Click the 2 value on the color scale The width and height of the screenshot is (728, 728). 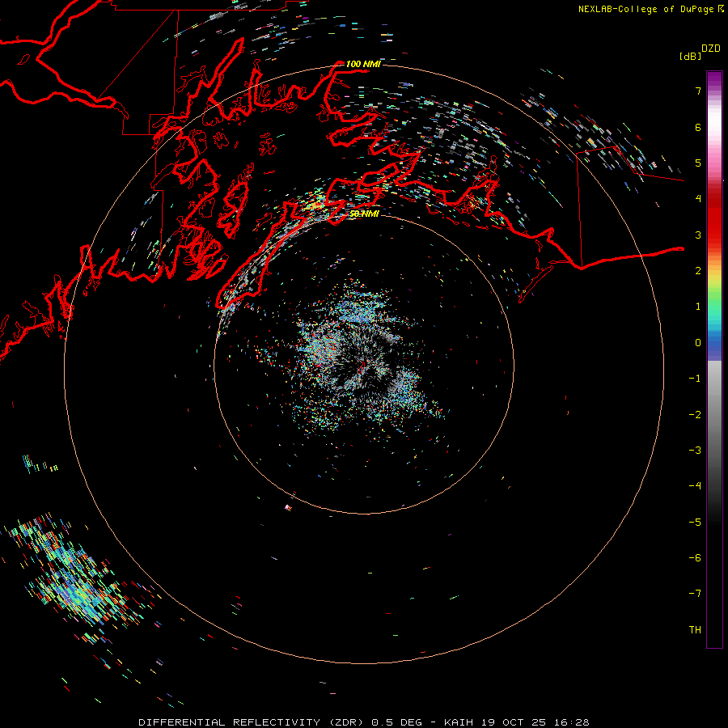pyautogui.click(x=698, y=271)
